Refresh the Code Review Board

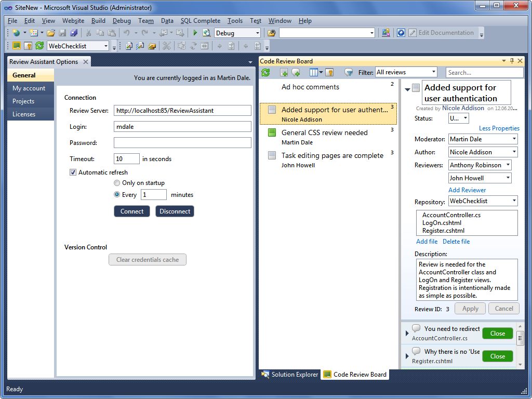click(265, 72)
